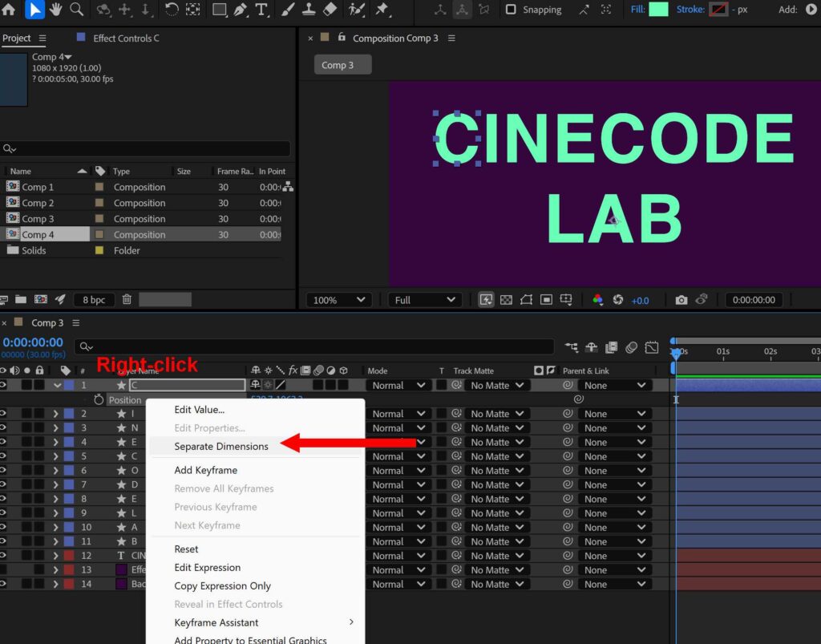Toggle hide shy layers in timeline header
The height and width of the screenshot is (644, 821).
click(591, 347)
